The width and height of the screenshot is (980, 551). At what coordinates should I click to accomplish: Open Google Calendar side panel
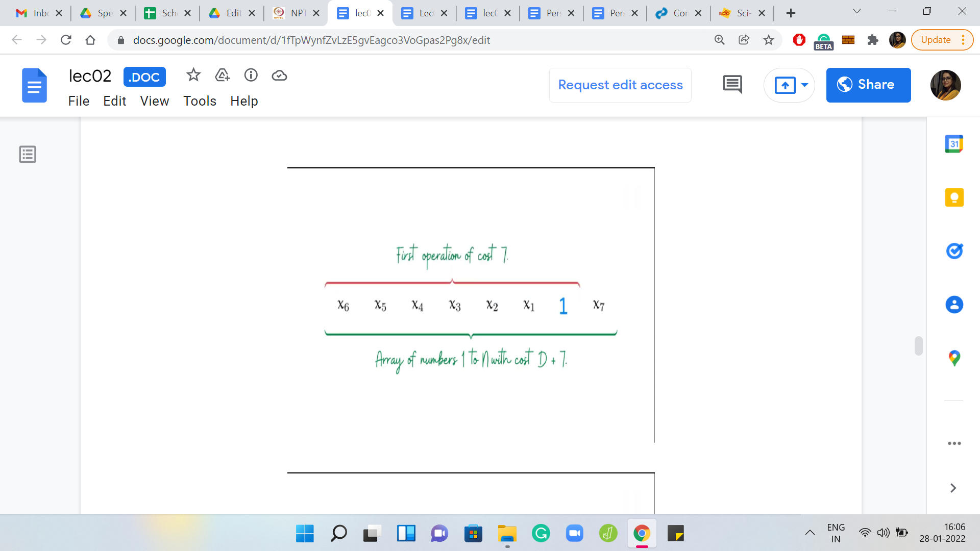pos(953,144)
